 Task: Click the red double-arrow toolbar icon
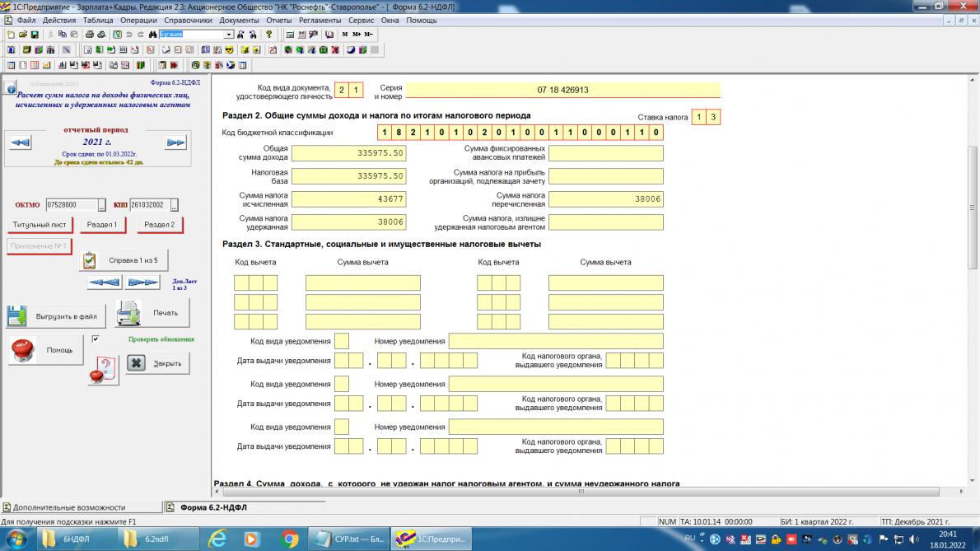[x=174, y=65]
